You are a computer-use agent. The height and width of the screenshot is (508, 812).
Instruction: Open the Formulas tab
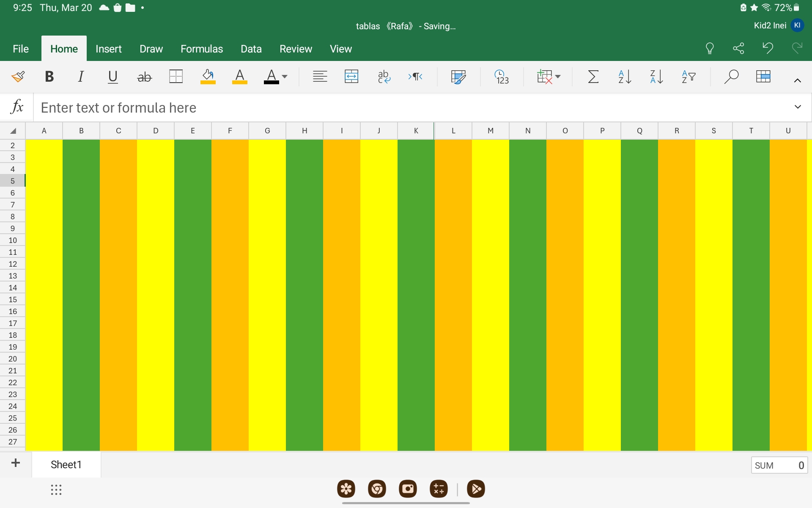201,49
